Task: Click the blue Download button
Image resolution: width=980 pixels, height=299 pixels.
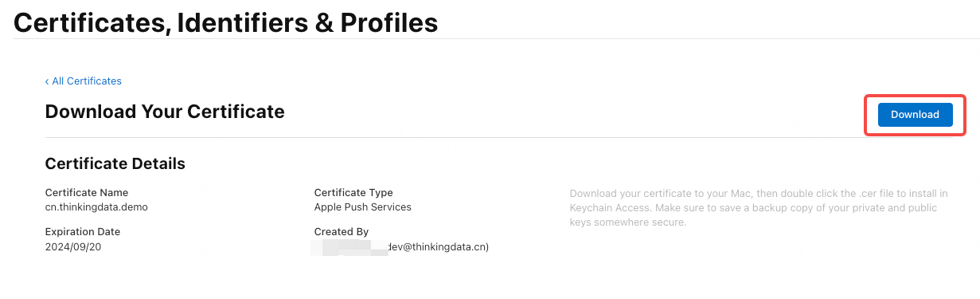Action: coord(915,114)
